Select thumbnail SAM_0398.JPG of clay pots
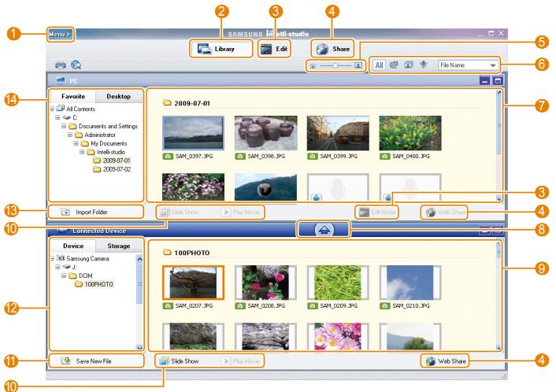 [x=265, y=133]
